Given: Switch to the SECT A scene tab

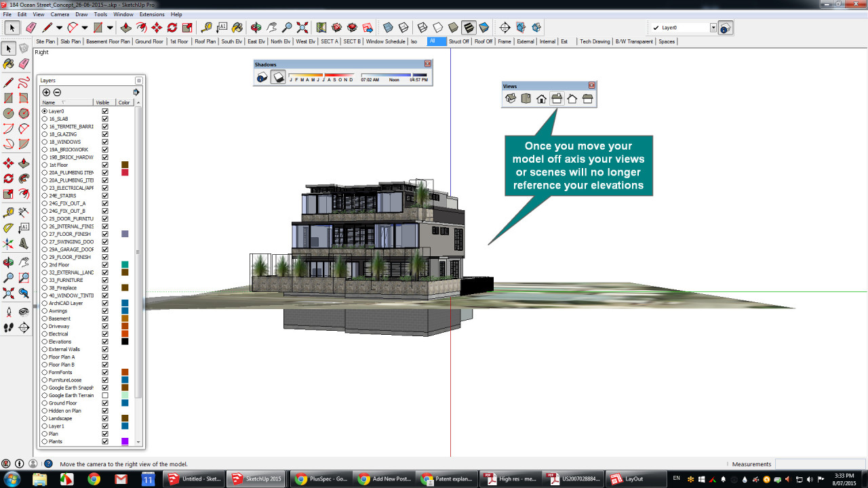Looking at the screenshot, I should pos(329,41).
